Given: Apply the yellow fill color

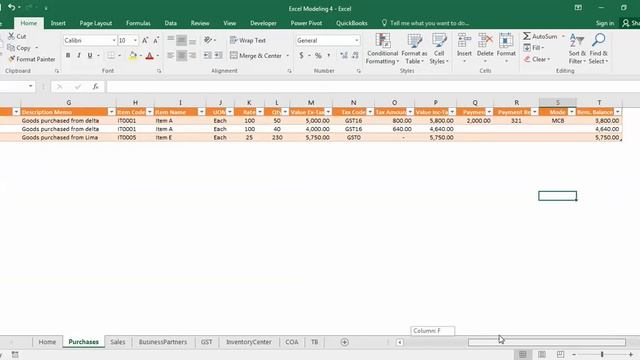Looking at the screenshot, I should [x=133, y=56].
